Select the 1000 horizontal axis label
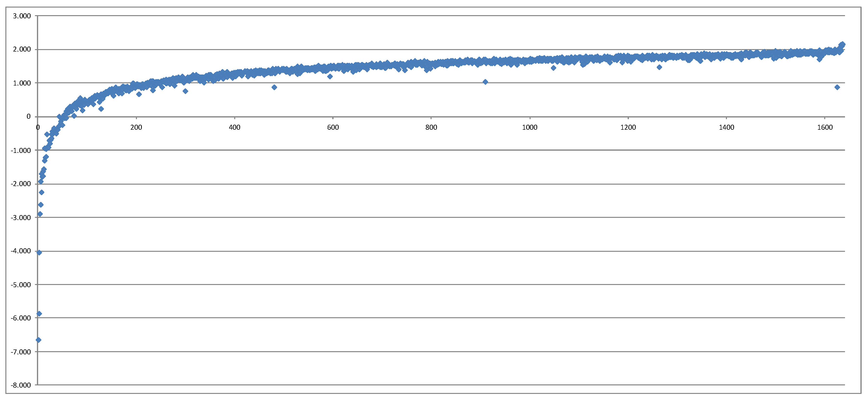868x401 pixels. 530,127
